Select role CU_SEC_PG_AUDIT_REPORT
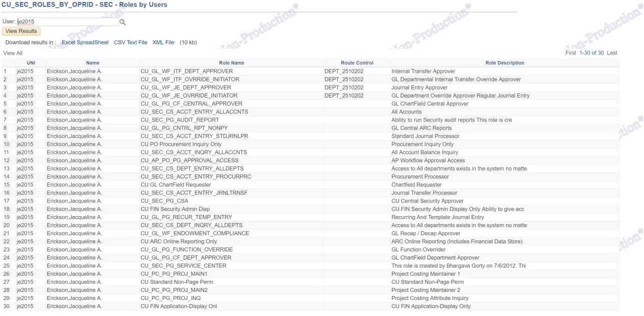644x316 pixels. pyautogui.click(x=180, y=120)
